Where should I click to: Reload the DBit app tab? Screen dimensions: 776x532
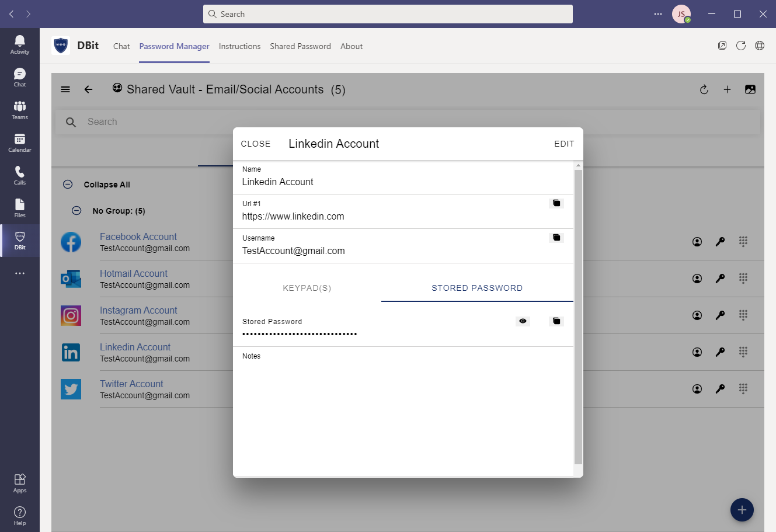(741, 46)
